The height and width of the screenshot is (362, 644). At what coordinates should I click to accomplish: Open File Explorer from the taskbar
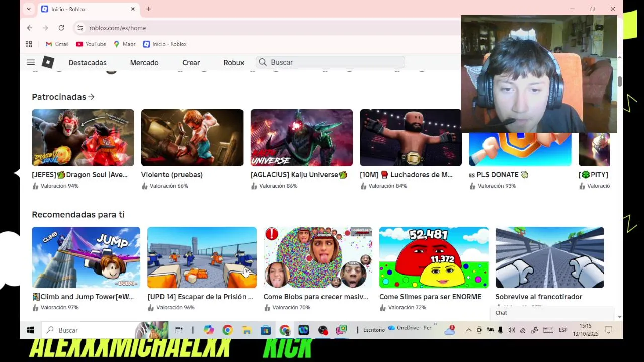pos(247,330)
